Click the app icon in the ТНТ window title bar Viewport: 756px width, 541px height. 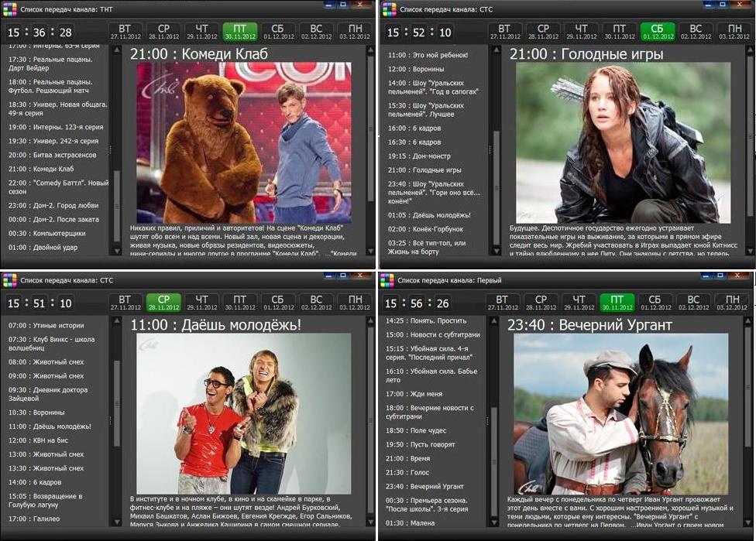pyautogui.click(x=9, y=9)
